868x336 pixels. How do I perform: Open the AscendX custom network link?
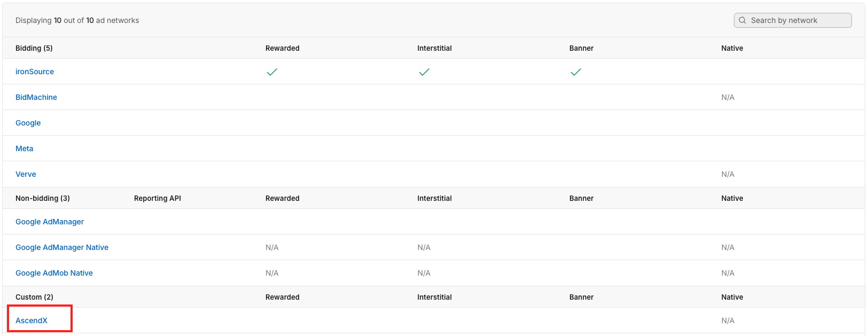point(32,321)
